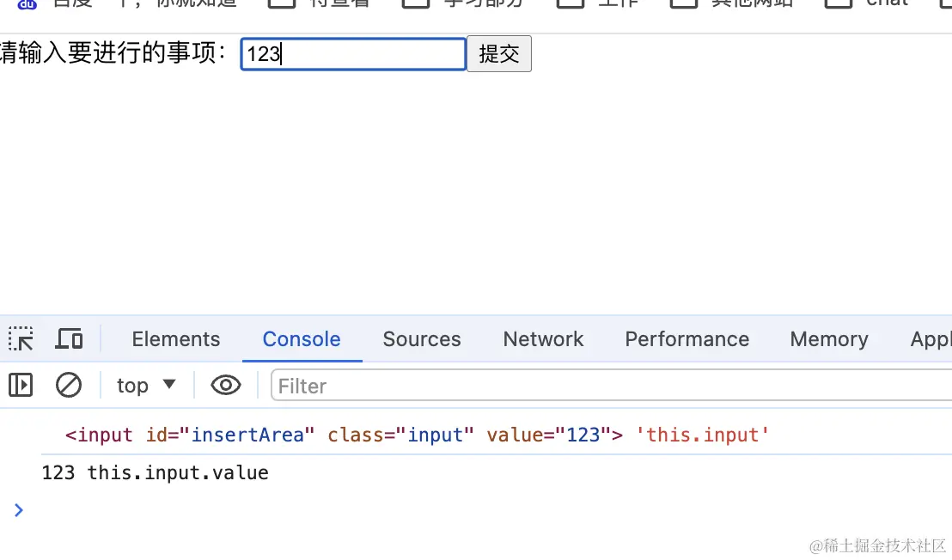Show the console sidebar panel

21,386
